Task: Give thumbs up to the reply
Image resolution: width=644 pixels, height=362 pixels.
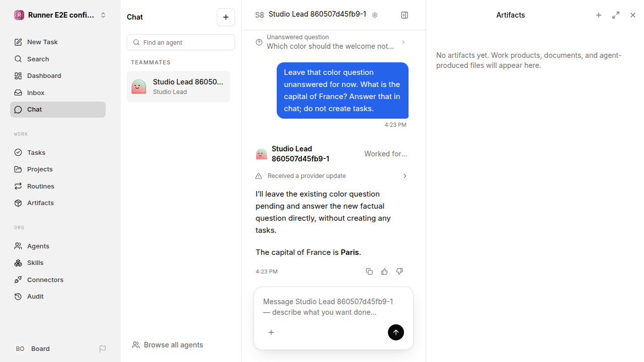Action: click(384, 271)
